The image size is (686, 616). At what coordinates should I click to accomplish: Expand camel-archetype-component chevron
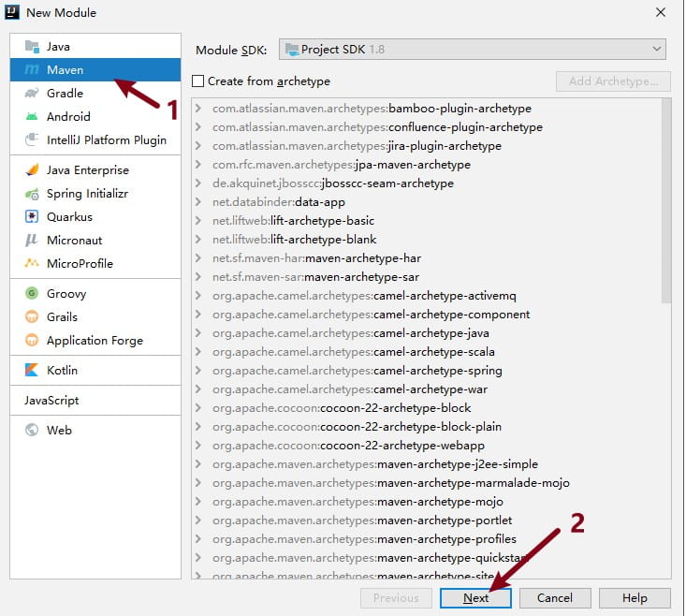pyautogui.click(x=198, y=315)
